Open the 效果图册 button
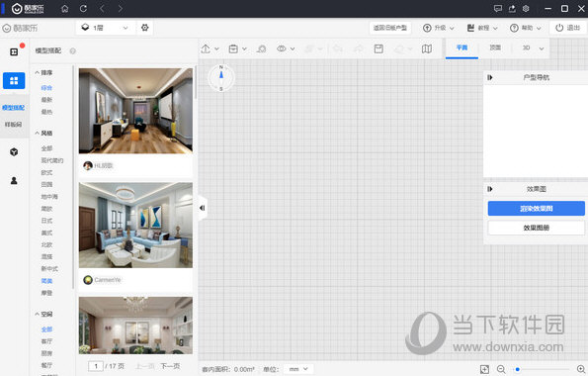The image size is (588, 376). [537, 228]
